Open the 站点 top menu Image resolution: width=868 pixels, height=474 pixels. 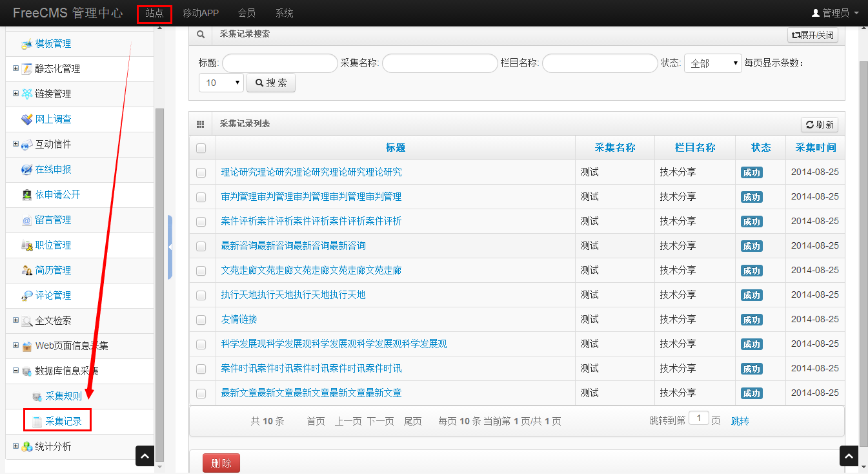(154, 13)
